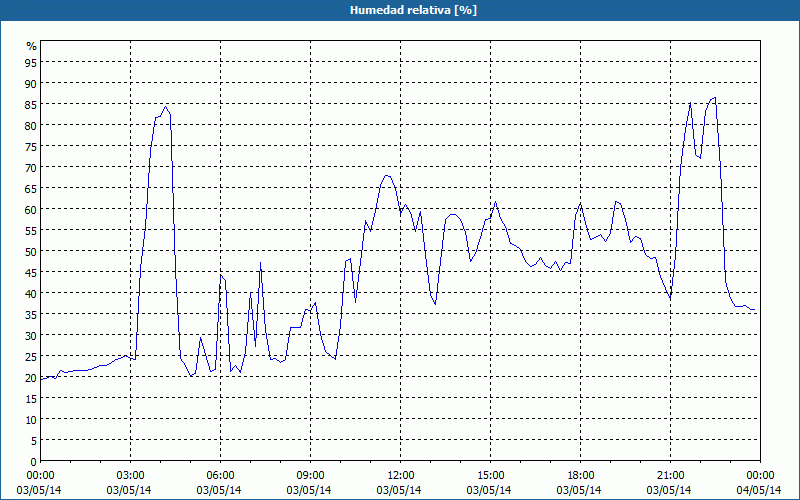Viewport: 800px width, 500px height.
Task: Pick the 25 label on the humidity axis
Action: click(x=31, y=357)
